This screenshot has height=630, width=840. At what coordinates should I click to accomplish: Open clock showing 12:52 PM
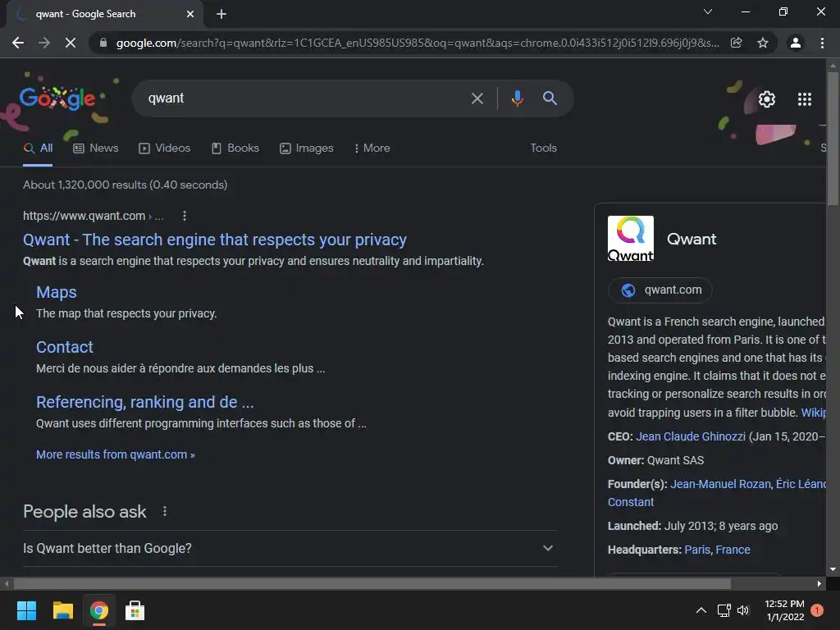click(x=784, y=610)
